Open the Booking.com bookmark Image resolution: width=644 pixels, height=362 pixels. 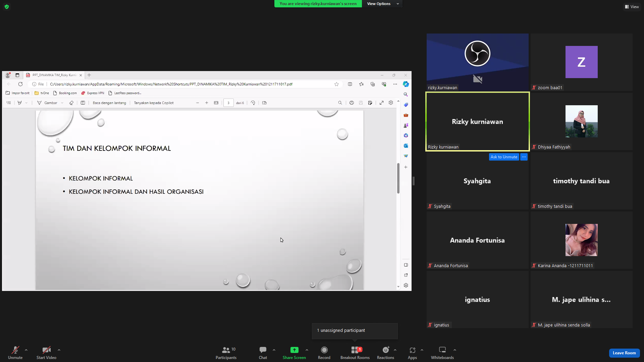[65, 93]
